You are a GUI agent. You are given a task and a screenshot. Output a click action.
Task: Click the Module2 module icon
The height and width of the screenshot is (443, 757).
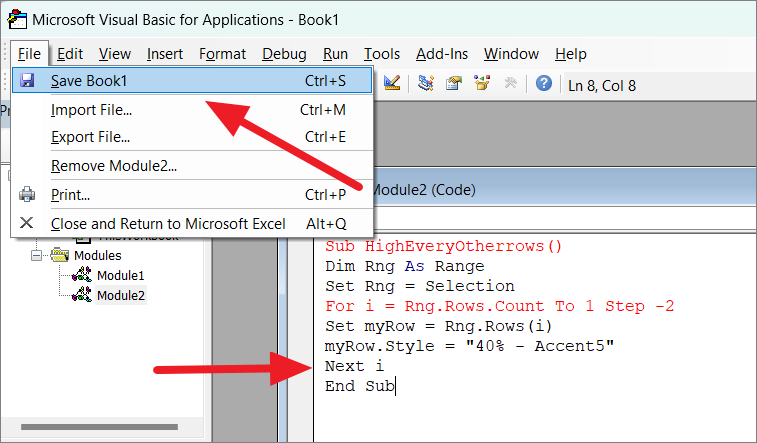point(82,295)
